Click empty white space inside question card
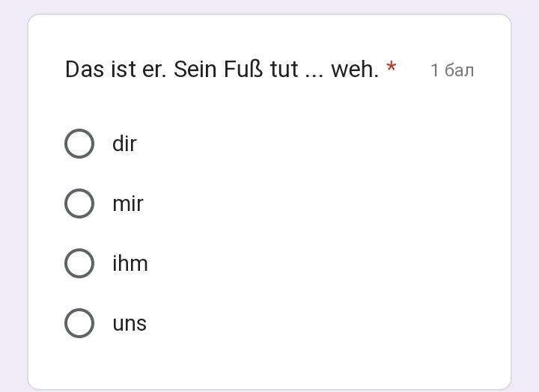The image size is (539, 392). (337, 224)
